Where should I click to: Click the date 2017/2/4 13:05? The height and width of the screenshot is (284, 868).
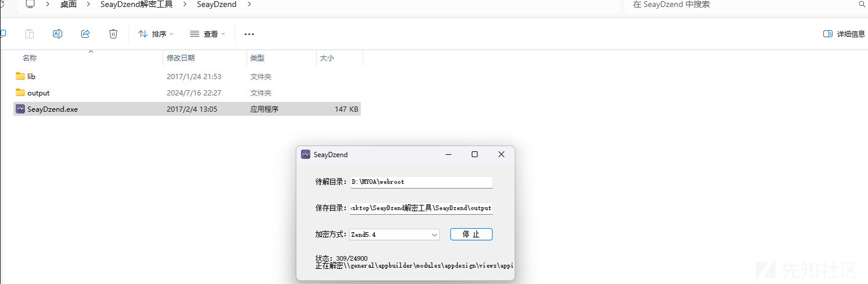tap(192, 109)
